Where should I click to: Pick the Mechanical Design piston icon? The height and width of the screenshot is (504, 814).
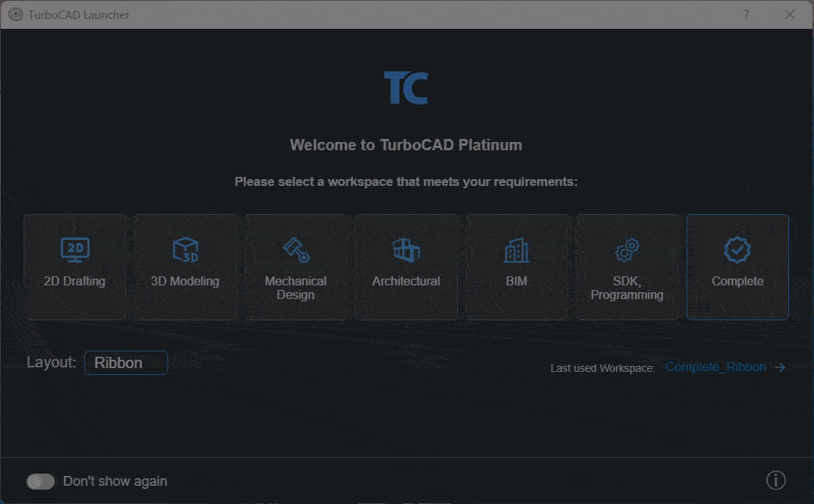[296, 250]
